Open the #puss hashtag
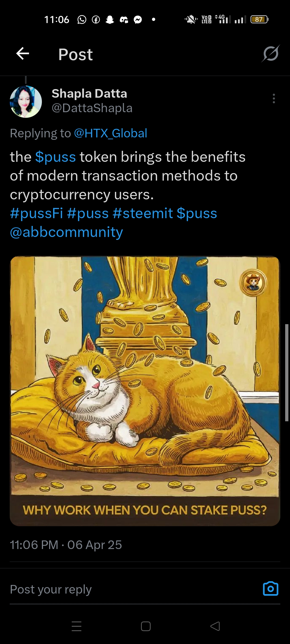 88,214
